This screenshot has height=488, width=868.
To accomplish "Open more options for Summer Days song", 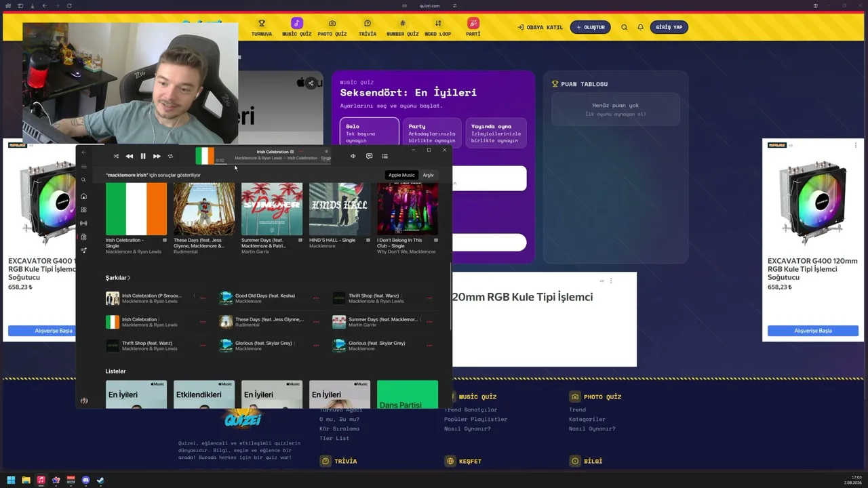I will (x=429, y=322).
